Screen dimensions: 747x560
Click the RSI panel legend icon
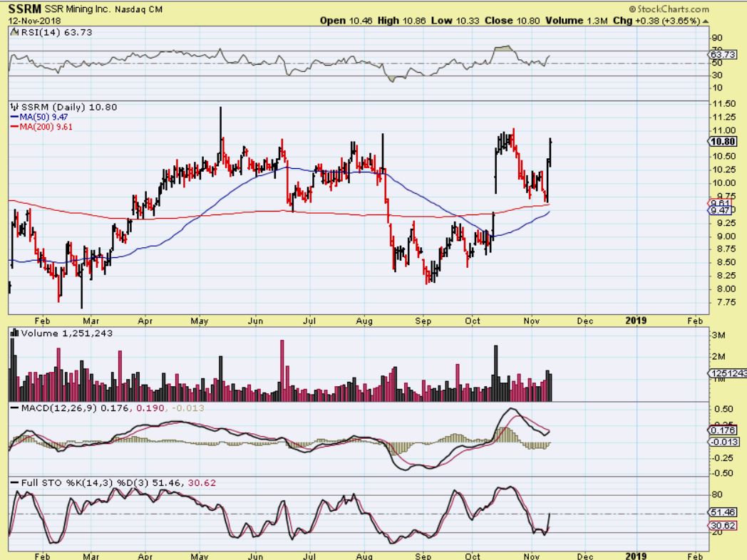coord(14,32)
